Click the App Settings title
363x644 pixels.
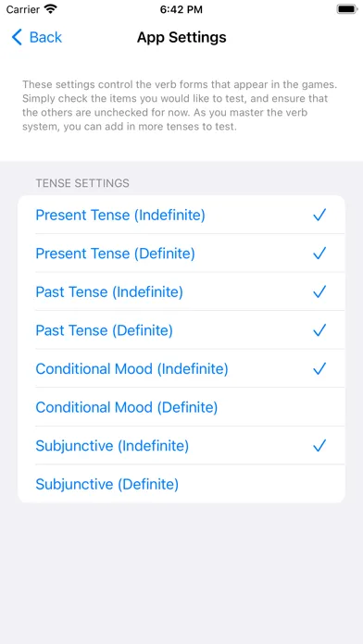(x=181, y=37)
